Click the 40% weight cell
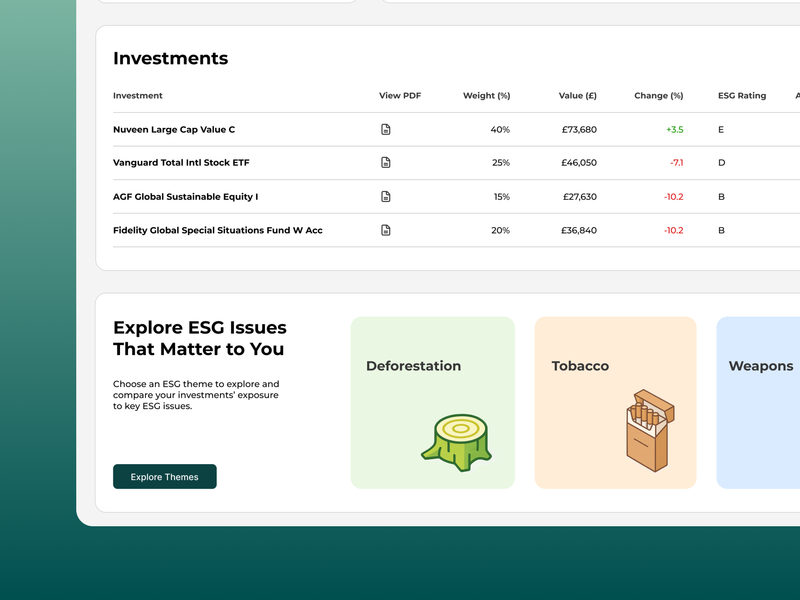This screenshot has width=800, height=600. (x=500, y=130)
